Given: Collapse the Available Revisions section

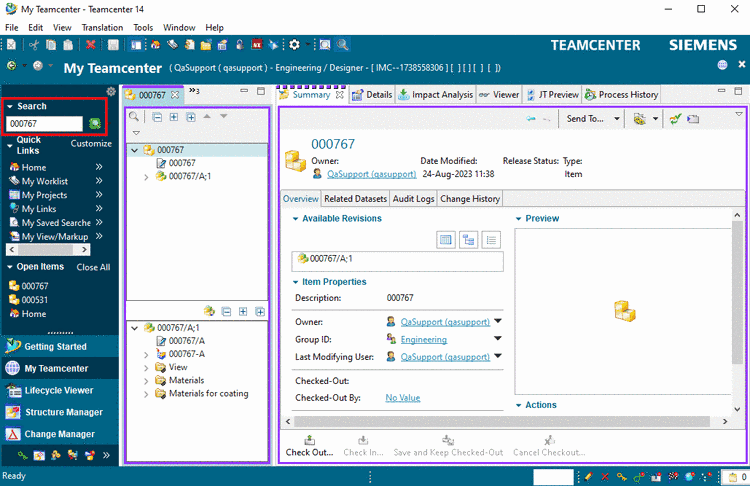Looking at the screenshot, I should [296, 219].
